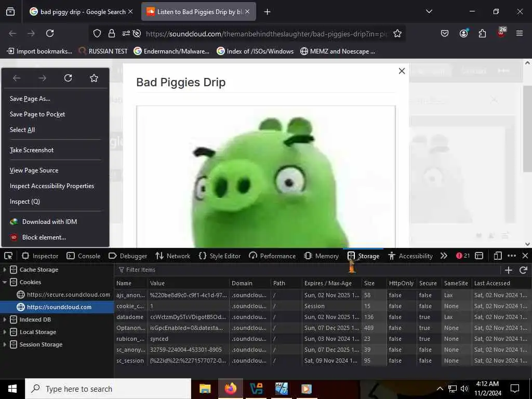Image resolution: width=532 pixels, height=399 pixels.
Task: Open Extensions puzzle icon
Action: [x=482, y=33]
